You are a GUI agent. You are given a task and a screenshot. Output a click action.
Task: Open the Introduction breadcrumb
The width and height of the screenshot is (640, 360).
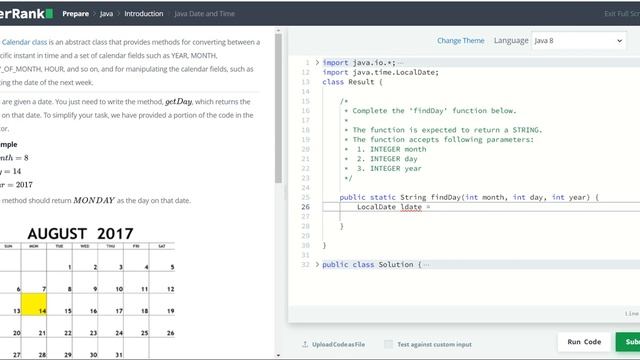click(x=144, y=13)
